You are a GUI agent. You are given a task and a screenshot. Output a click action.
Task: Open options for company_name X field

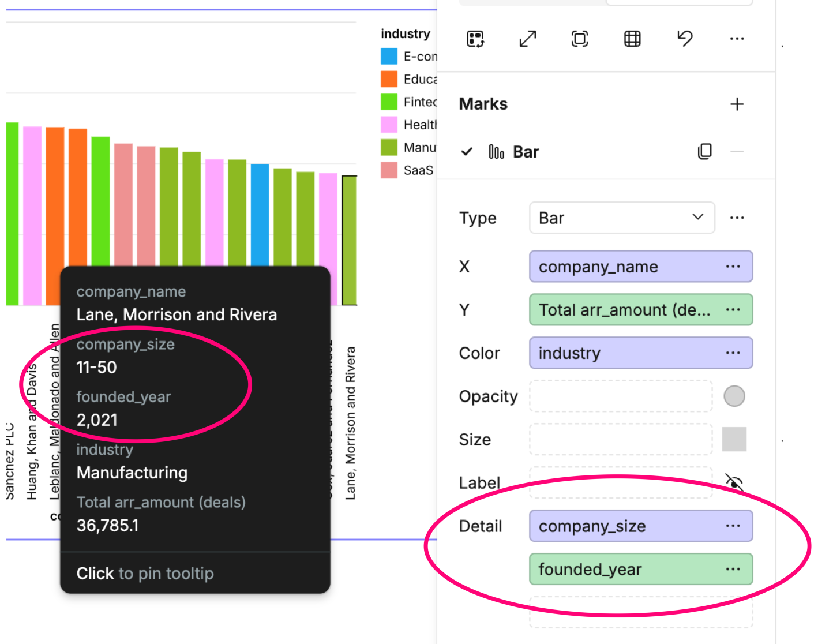(x=733, y=267)
